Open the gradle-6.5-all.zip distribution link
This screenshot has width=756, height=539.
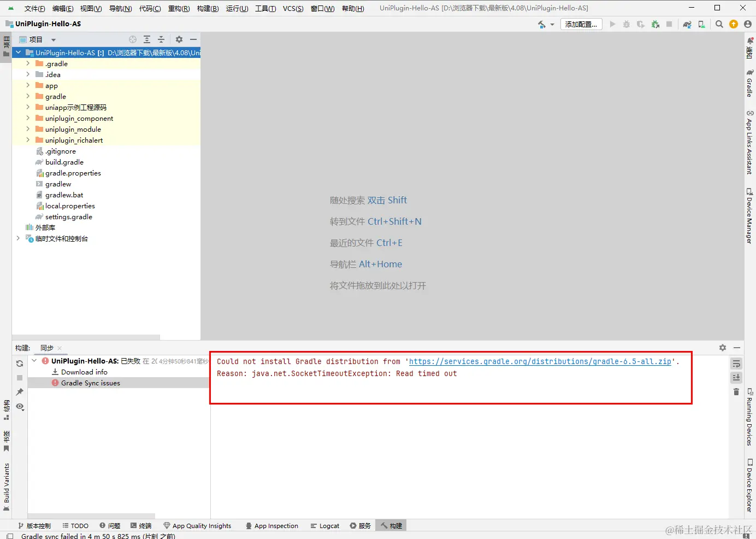(x=540, y=361)
